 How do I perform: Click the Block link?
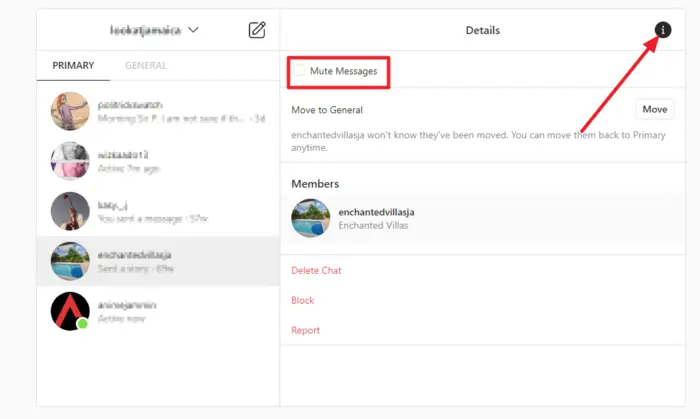pos(303,300)
